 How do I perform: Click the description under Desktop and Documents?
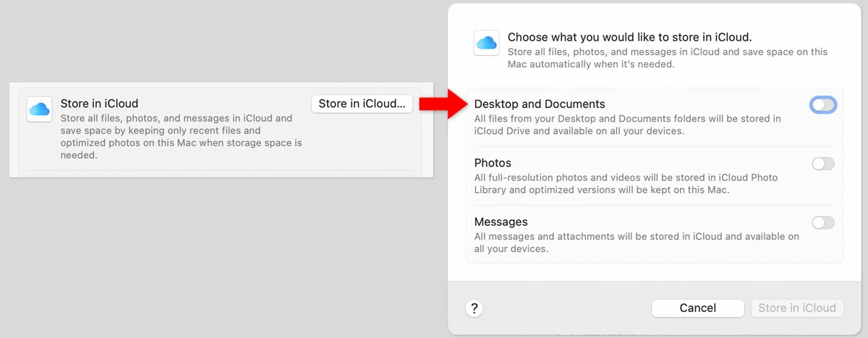[628, 125]
